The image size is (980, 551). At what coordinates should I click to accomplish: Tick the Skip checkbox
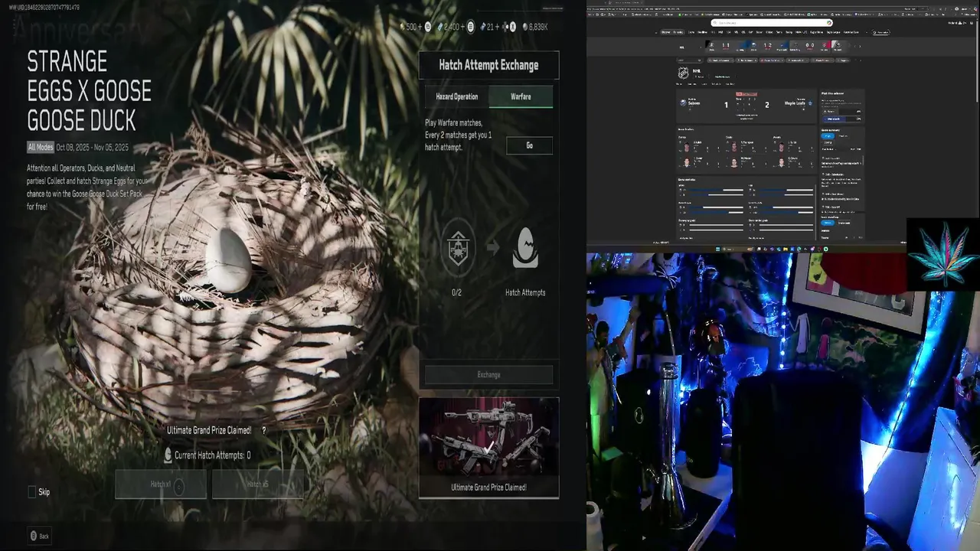pos(32,492)
